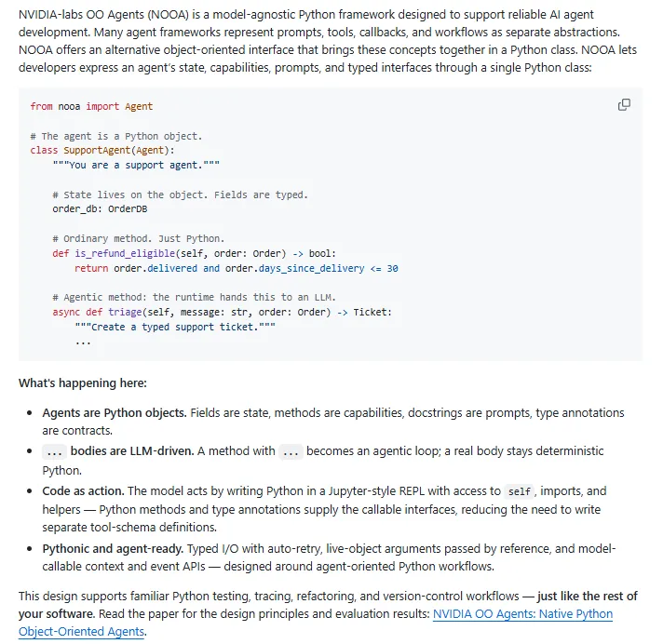This screenshot has height=644, width=663.
Task: Click the comment '# Agentic method' line
Action: [194, 298]
